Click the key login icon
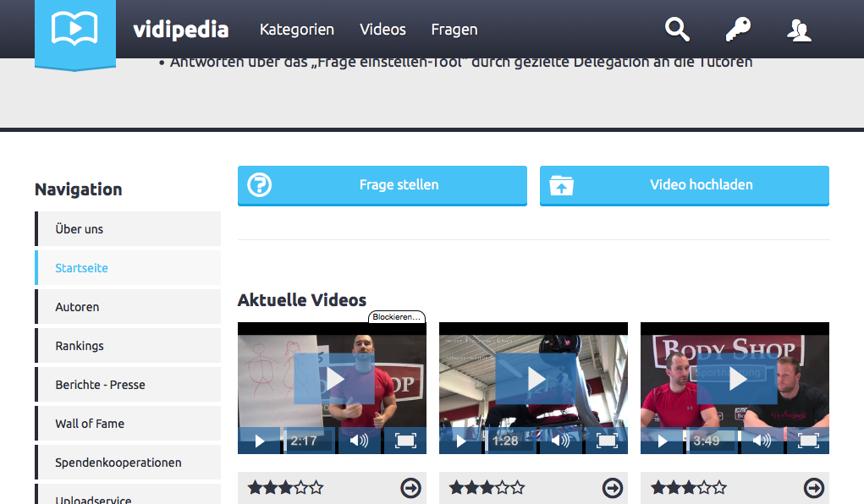The width and height of the screenshot is (864, 504). 738,30
